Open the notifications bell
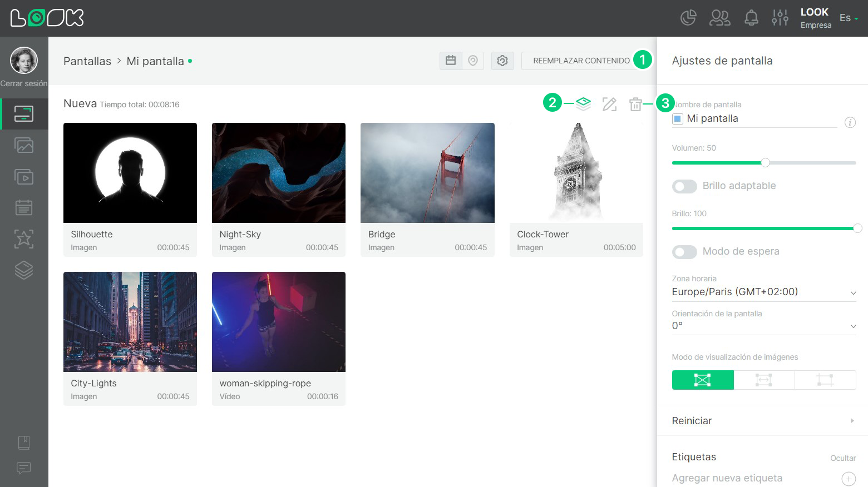Image resolution: width=868 pixels, height=487 pixels. point(751,18)
